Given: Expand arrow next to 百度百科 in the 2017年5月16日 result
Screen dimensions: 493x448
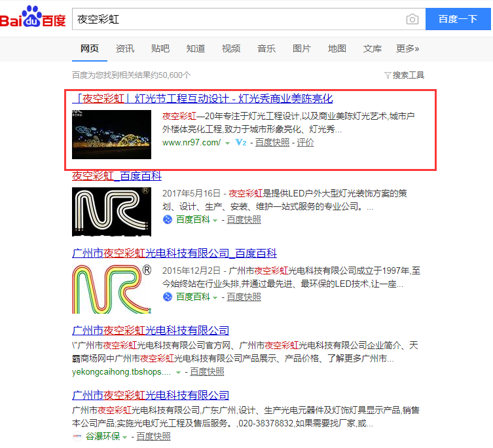Looking at the screenshot, I should coord(215,221).
